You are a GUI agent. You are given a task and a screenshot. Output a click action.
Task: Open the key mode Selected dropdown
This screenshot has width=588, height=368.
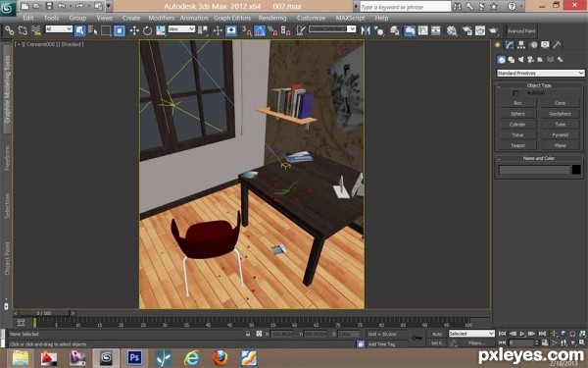click(x=471, y=334)
